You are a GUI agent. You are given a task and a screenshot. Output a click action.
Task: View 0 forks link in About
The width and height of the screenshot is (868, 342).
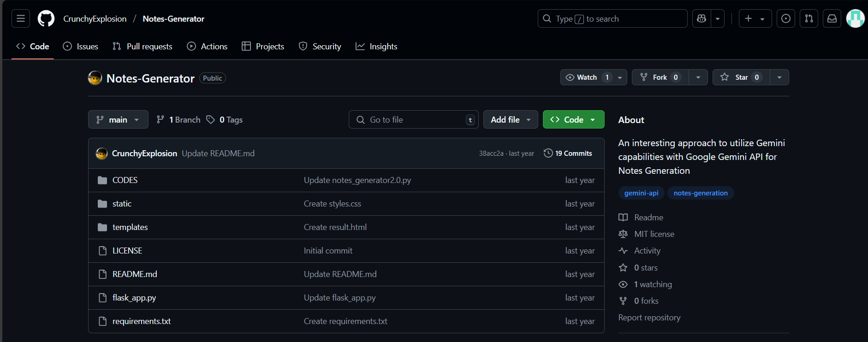coord(646,301)
